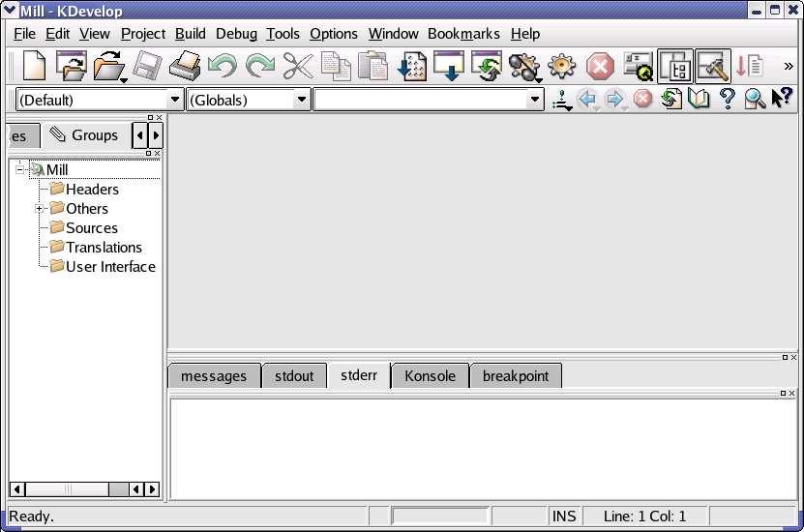Viewport: 804px width, 532px height.
Task: Open the Bookmarks menu
Action: click(463, 34)
